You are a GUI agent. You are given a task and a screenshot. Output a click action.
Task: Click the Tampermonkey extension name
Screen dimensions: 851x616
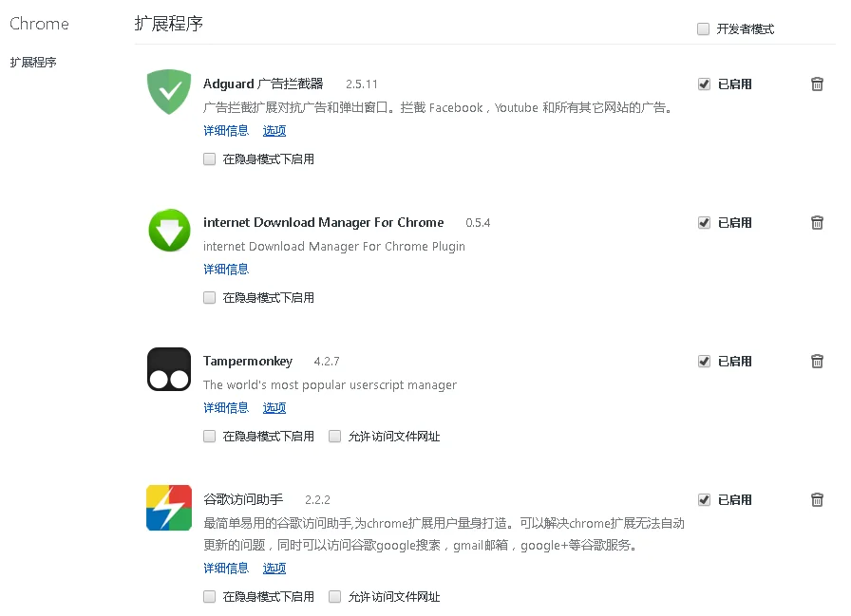(x=248, y=361)
